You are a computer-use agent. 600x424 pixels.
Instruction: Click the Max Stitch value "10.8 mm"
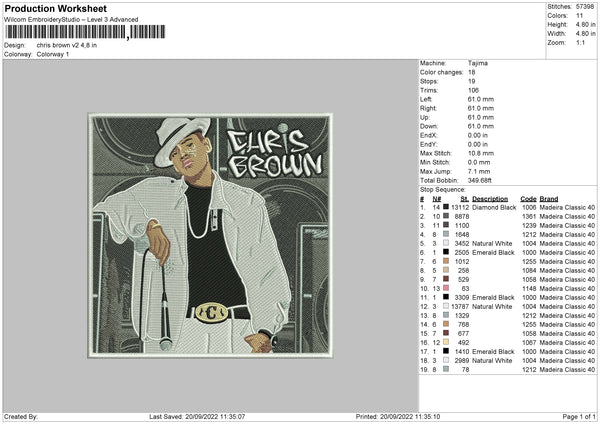coord(481,153)
